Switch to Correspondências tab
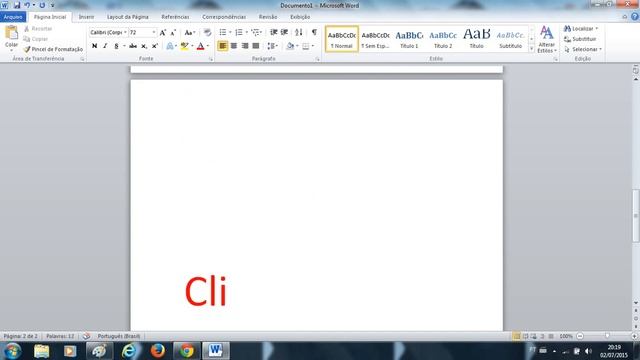Image resolution: width=640 pixels, height=360 pixels. coord(224,17)
